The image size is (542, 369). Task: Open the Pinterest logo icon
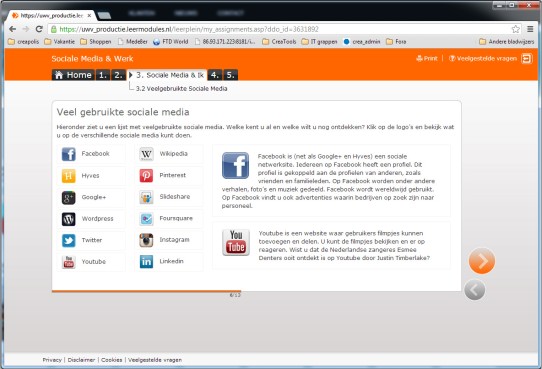[x=146, y=176]
